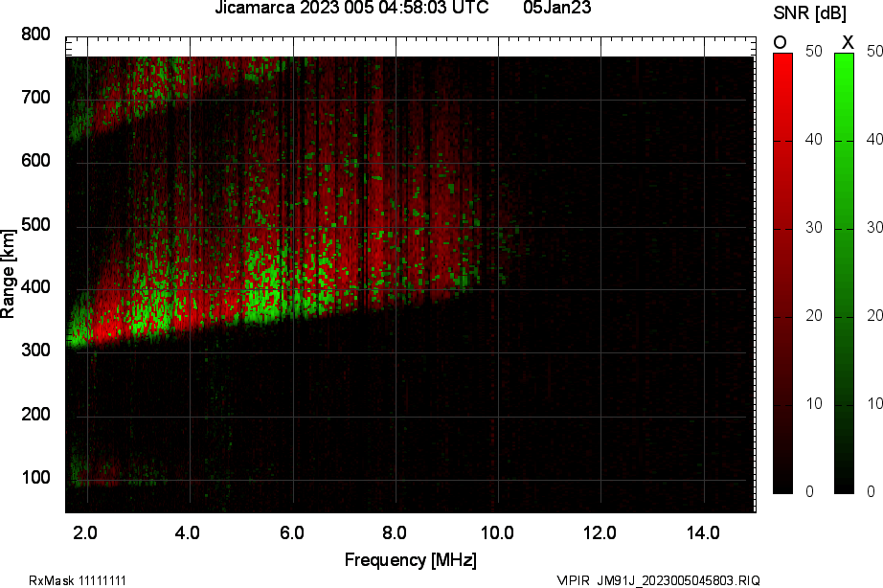This screenshot has height=588, width=883.
Task: Click the 14.0 frequency tick label
Action: pyautogui.click(x=703, y=532)
